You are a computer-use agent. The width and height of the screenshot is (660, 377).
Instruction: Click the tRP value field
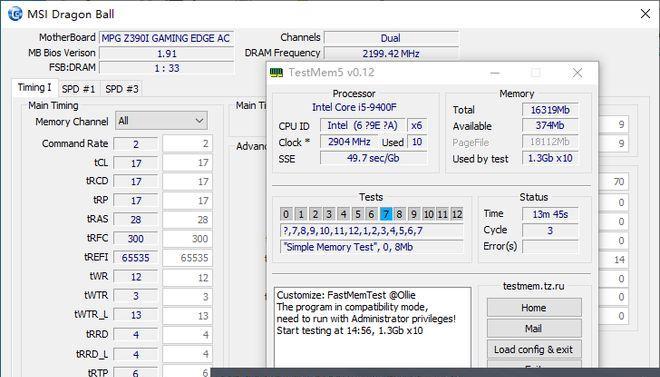click(136, 201)
